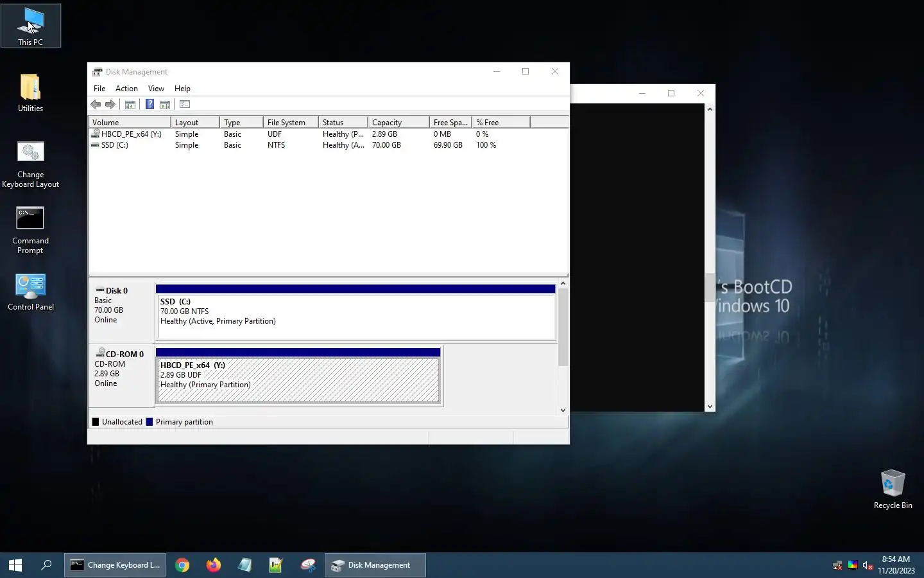The image size is (924, 578).
Task: Select the SSD (C:) partition block on Disk 0
Action: [x=355, y=312]
